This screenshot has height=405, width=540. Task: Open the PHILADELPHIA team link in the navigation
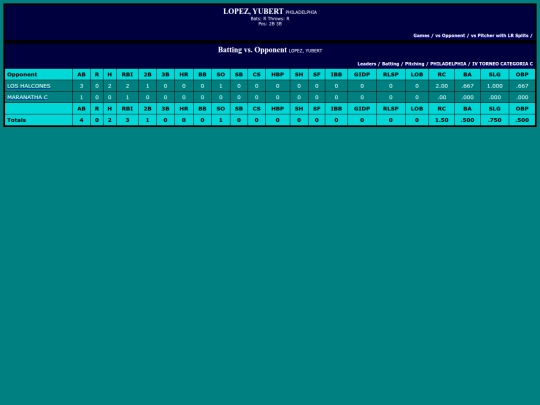(x=448, y=64)
